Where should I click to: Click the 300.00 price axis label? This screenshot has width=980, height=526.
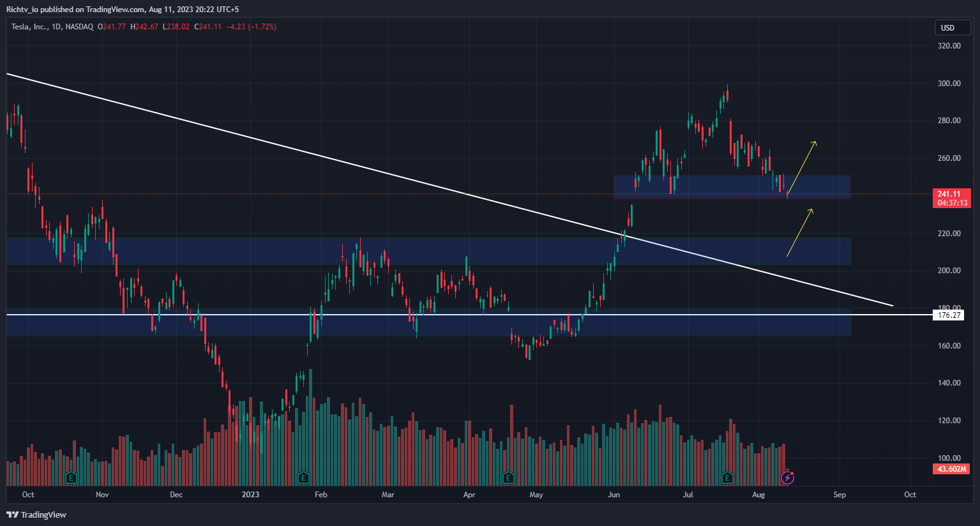coord(949,84)
